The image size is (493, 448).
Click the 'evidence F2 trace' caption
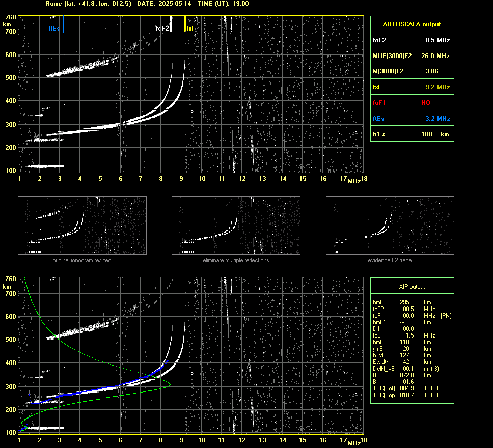390,260
